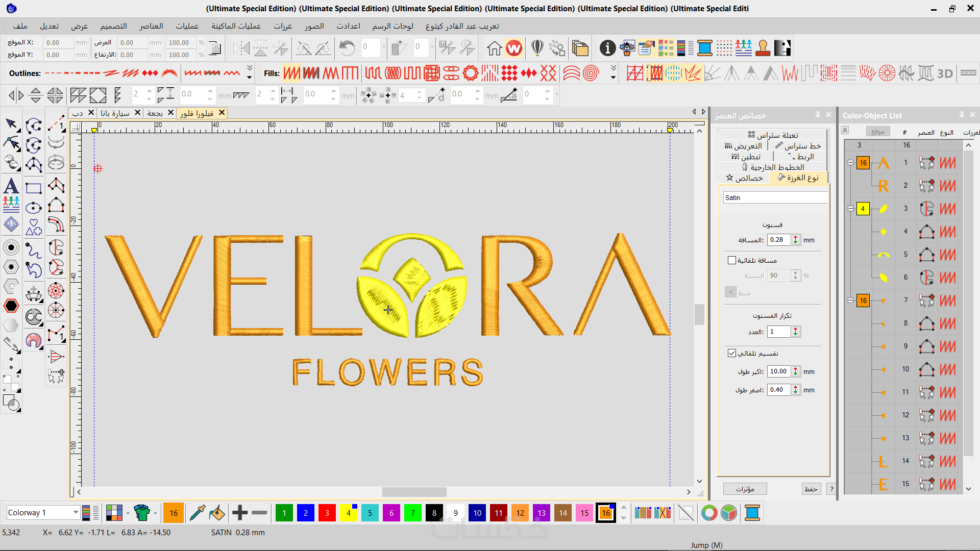This screenshot has height=551, width=980.
Task: Select the lettering A text tool
Action: coord(11,186)
